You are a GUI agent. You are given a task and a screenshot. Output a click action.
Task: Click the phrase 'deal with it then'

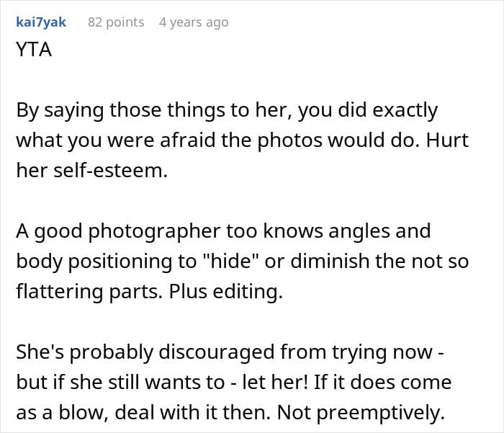[x=190, y=413]
